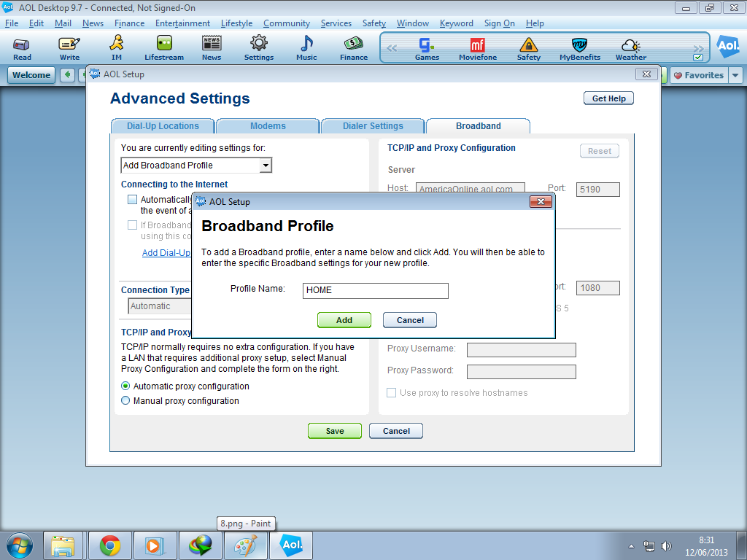Select Manual proxy configuration
Viewport: 747px width, 560px height.
point(125,401)
